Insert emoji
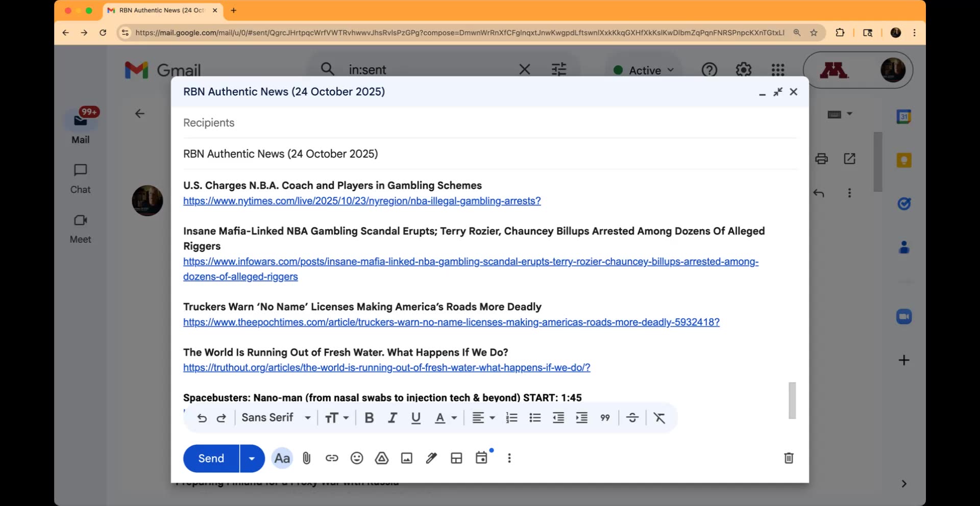This screenshot has width=980, height=506. (356, 458)
